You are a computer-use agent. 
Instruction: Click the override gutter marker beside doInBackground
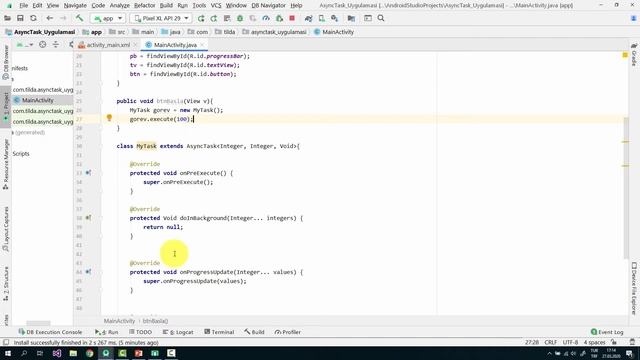88,218
